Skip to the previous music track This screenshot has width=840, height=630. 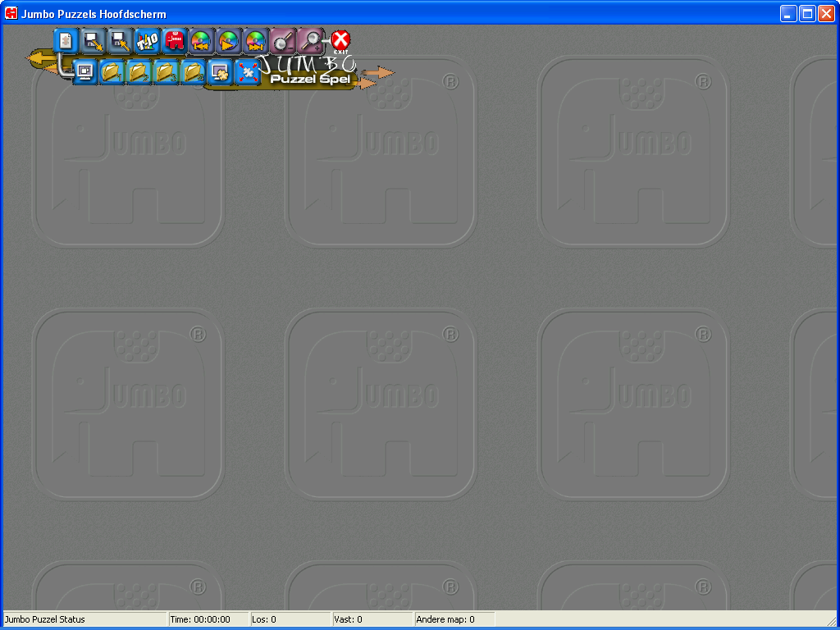tap(202, 41)
